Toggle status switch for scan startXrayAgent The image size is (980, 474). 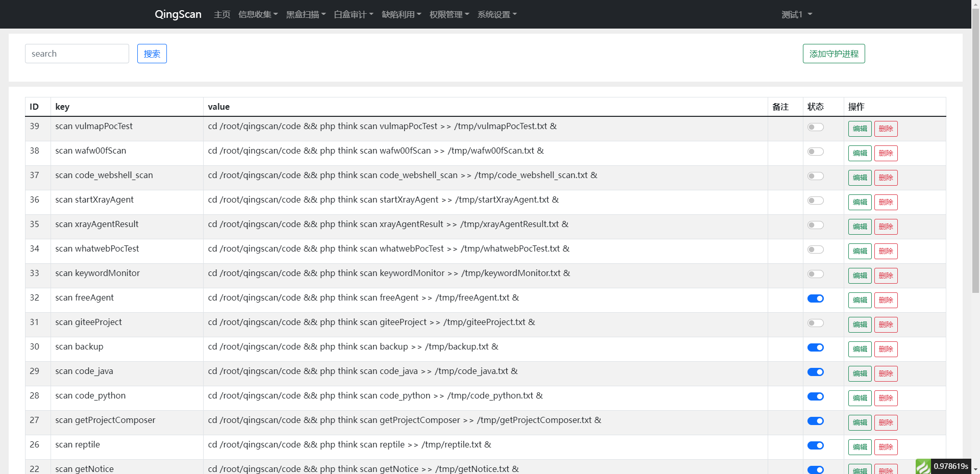point(816,201)
